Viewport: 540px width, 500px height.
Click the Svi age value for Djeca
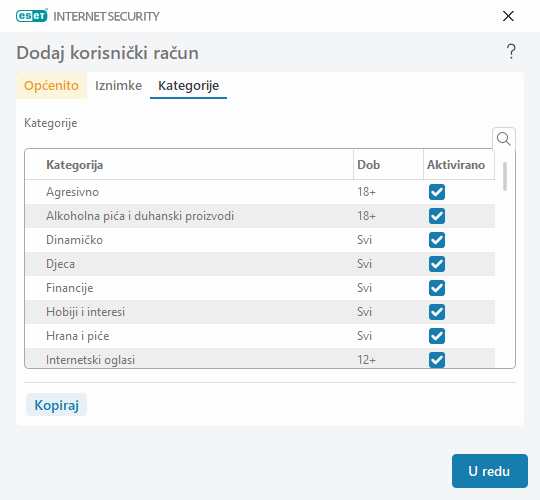pyautogui.click(x=364, y=264)
